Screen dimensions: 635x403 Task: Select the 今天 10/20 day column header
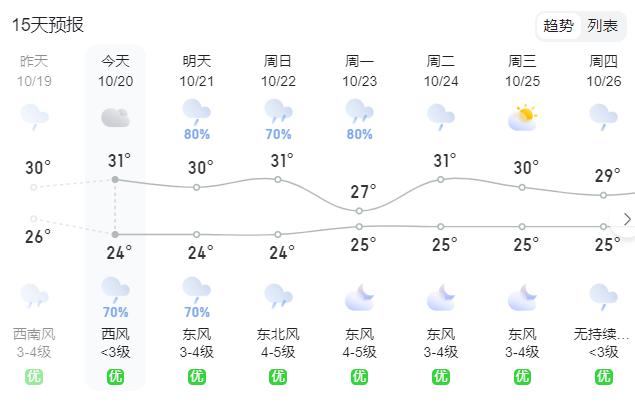[115, 71]
